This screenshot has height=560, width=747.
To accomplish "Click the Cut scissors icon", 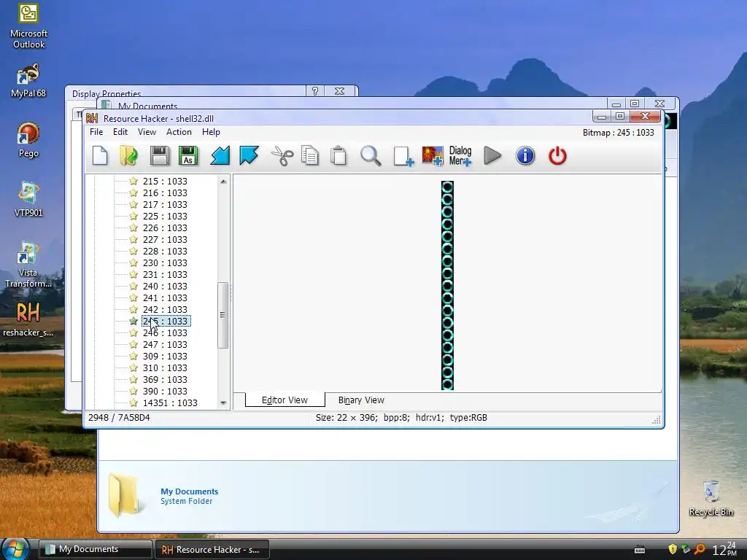I will (282, 156).
